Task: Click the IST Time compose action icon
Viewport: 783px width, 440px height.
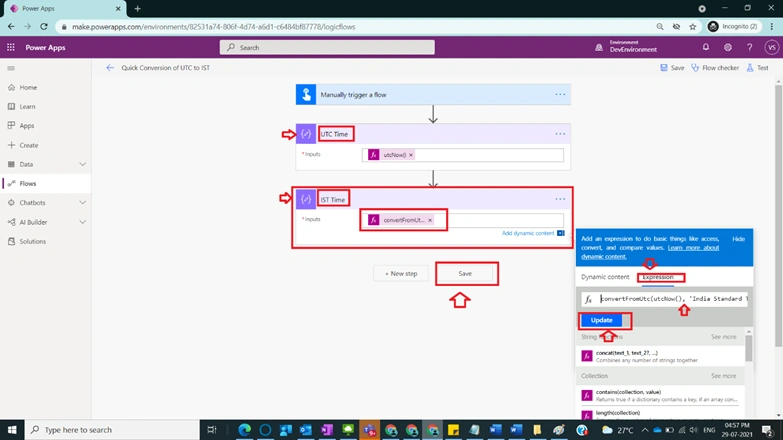Action: click(x=306, y=199)
